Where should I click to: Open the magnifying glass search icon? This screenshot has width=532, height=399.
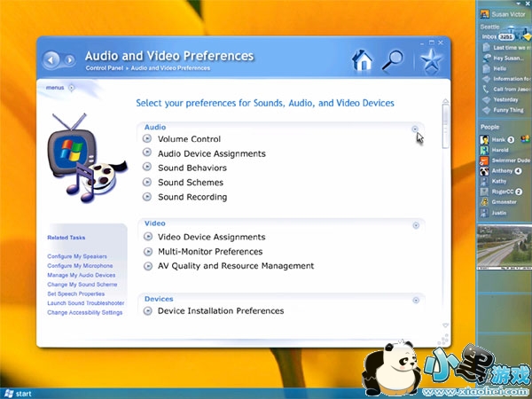coord(392,60)
